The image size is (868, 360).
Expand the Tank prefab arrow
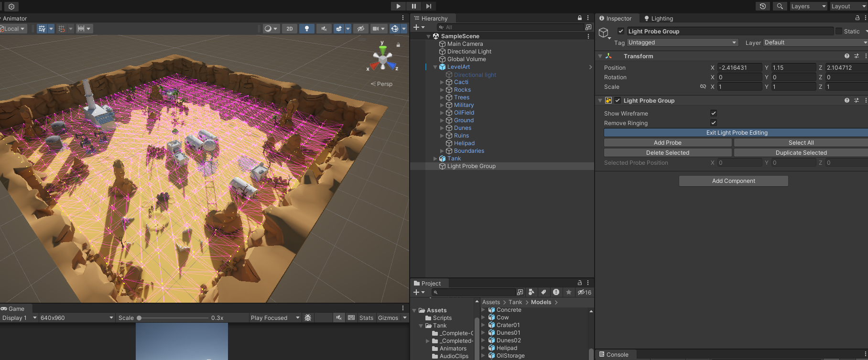435,159
